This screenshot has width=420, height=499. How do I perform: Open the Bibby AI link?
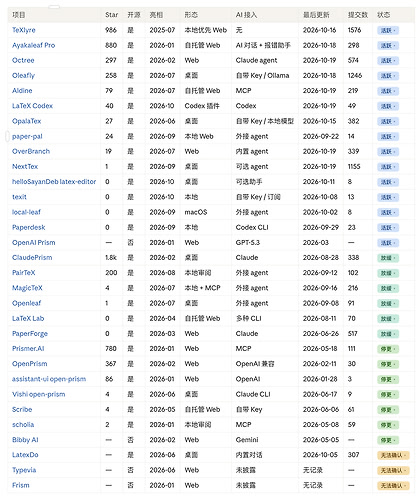25,440
